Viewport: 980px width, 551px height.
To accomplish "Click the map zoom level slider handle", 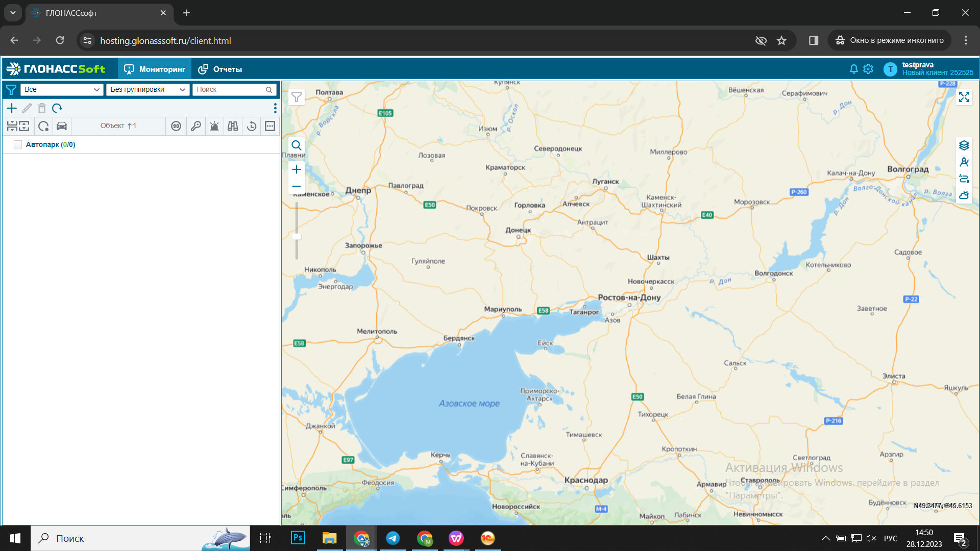I will click(x=297, y=237).
